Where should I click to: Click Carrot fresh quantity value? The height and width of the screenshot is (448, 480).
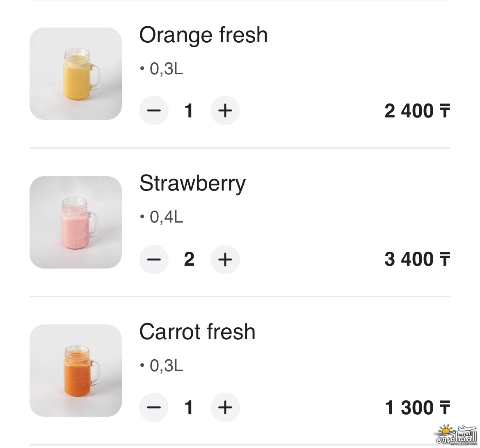pyautogui.click(x=189, y=407)
